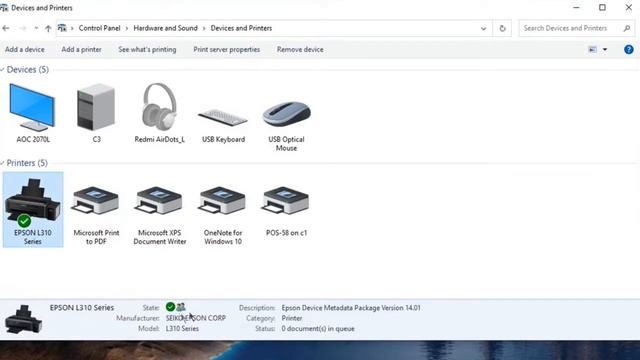The image size is (640, 360).
Task: Open the address bar history dropdown
Action: pyautogui.click(x=483, y=29)
